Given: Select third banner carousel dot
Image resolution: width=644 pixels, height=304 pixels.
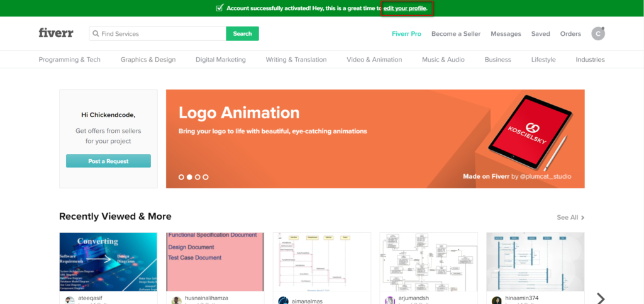Looking at the screenshot, I should point(197,177).
